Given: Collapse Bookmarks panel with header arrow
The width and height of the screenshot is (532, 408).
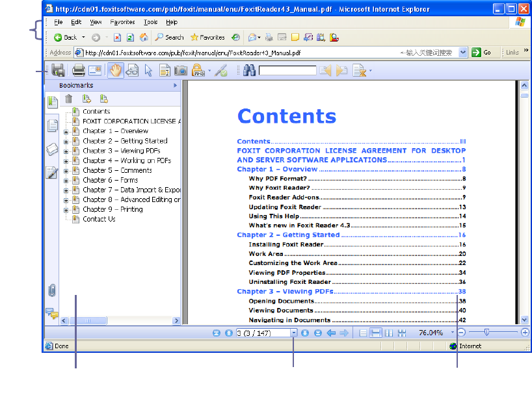Looking at the screenshot, I should pyautogui.click(x=176, y=85).
